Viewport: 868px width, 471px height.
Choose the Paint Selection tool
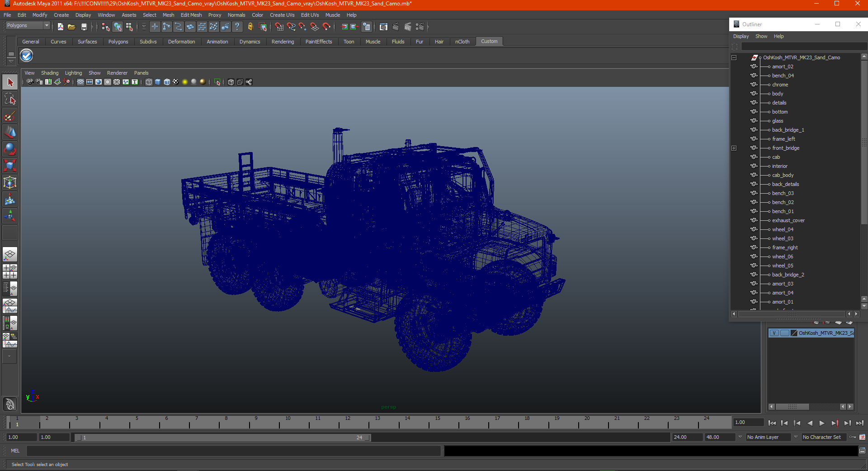click(x=10, y=116)
